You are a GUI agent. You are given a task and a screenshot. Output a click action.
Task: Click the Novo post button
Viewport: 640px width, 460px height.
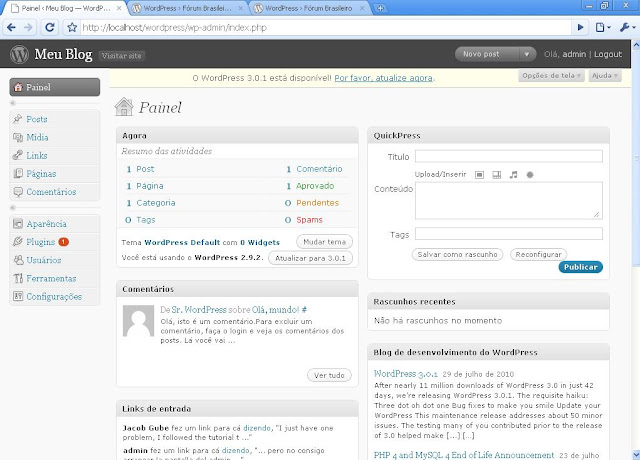coord(488,54)
